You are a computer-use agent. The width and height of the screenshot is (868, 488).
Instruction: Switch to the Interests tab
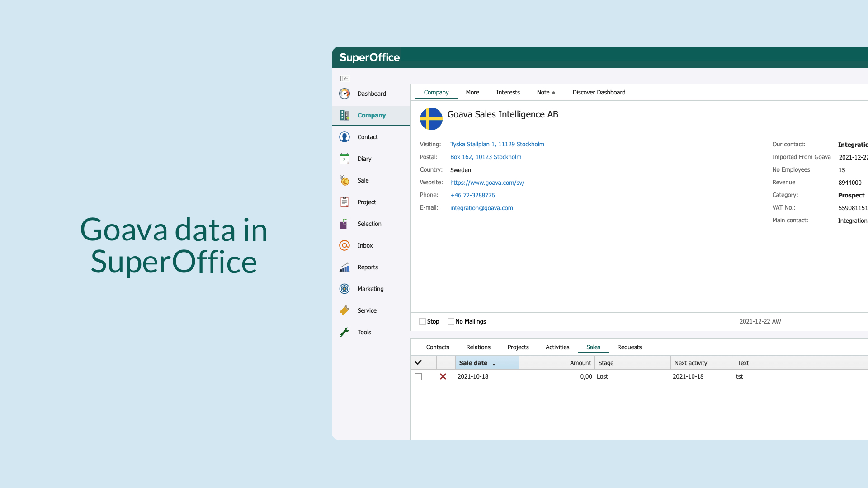(508, 92)
